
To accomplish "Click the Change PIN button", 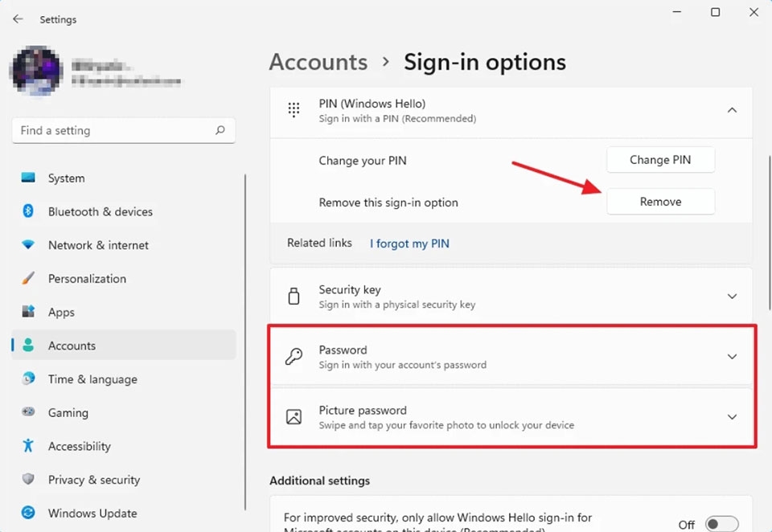I will 660,160.
